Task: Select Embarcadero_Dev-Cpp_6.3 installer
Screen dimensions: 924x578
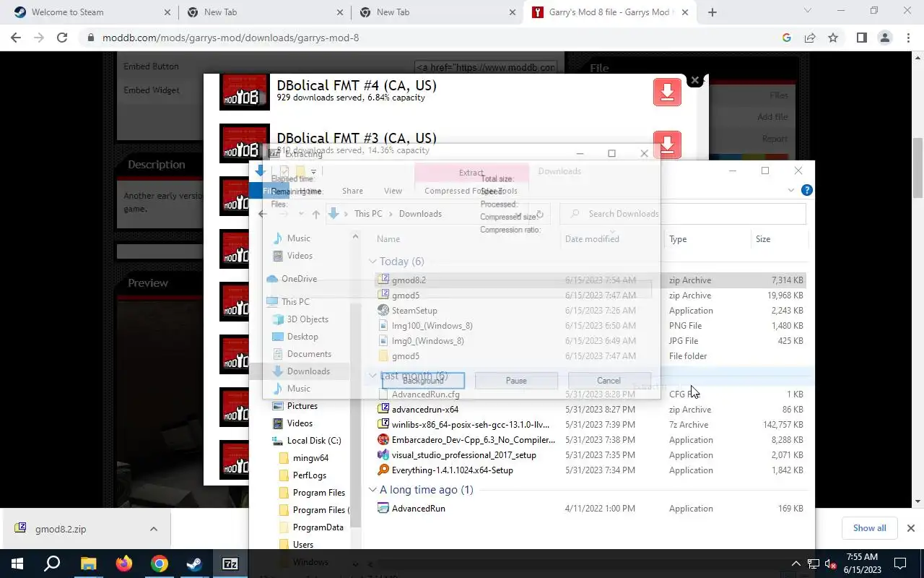Action: (590, 440)
